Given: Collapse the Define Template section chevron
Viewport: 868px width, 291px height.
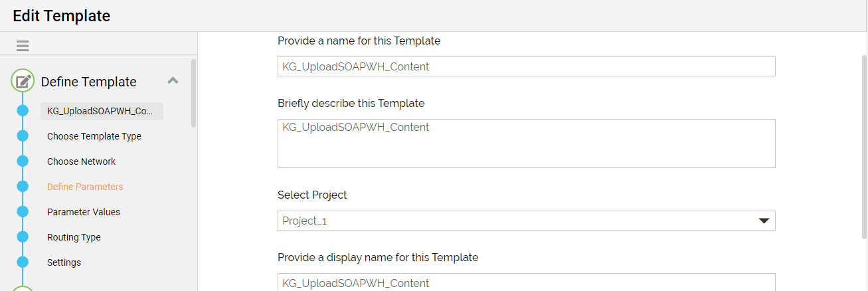Looking at the screenshot, I should tap(173, 80).
